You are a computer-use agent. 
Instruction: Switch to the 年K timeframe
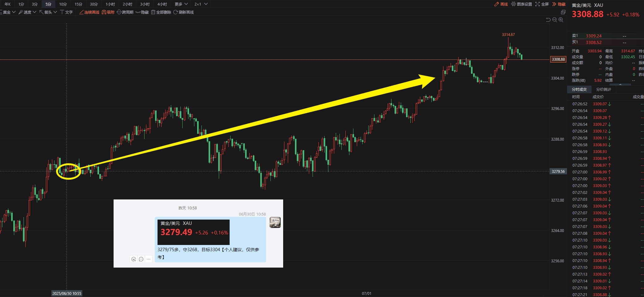coord(7,4)
